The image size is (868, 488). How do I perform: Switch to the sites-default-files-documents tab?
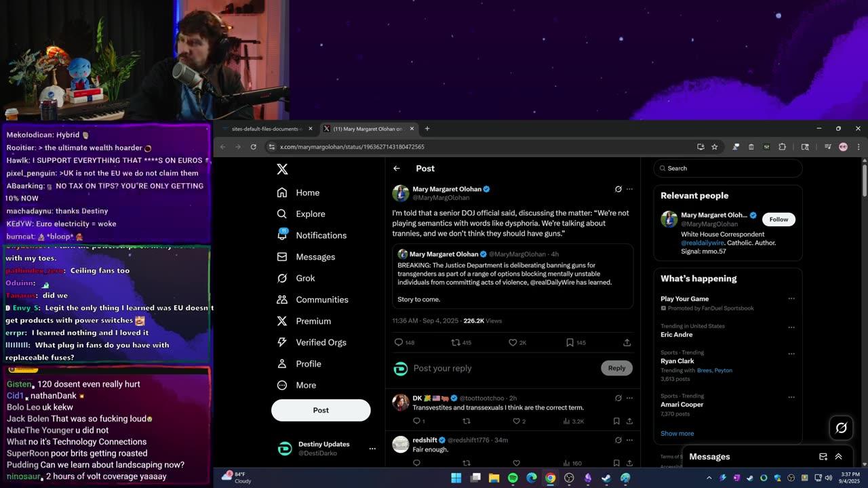pos(268,129)
